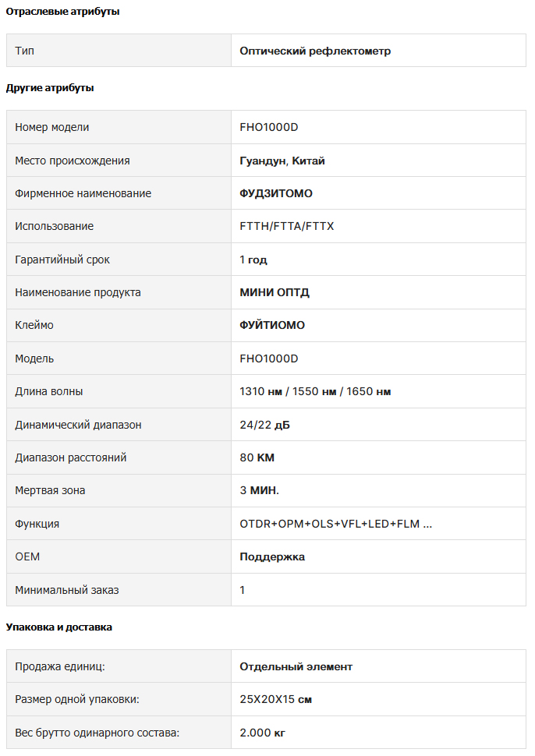Click the '24/22 дБ' dynamic range value
535x756 pixels.
click(x=265, y=425)
